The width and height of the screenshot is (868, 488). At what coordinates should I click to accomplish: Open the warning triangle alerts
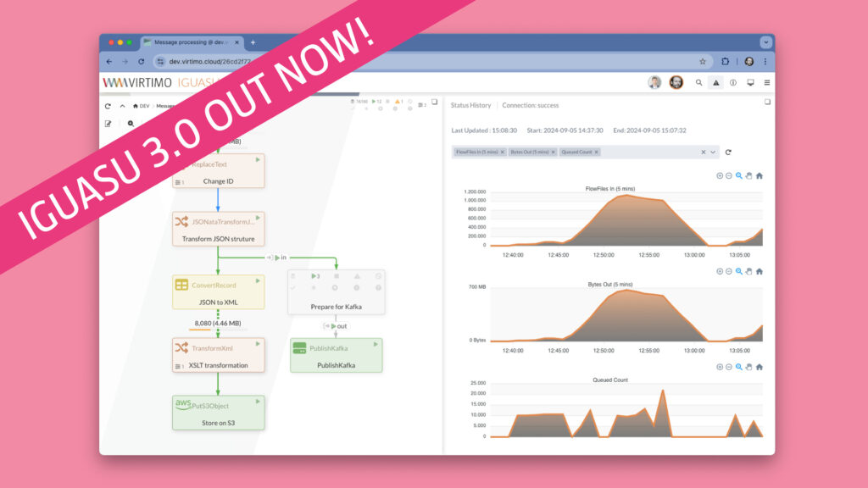coord(715,82)
